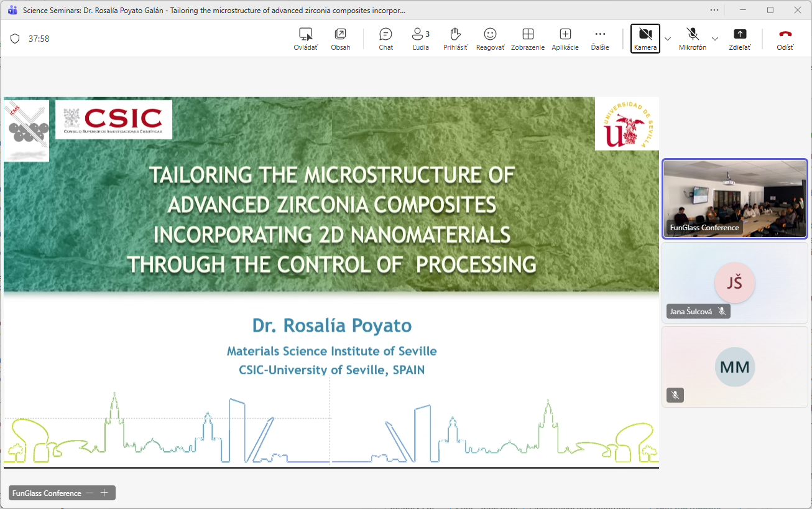Open Aplikácie apps panel
The height and width of the screenshot is (509, 812).
565,39
